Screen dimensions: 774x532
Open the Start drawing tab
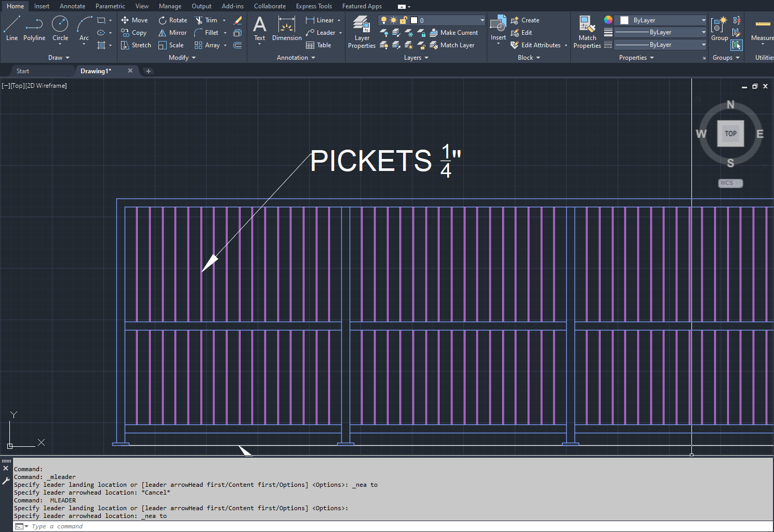[x=23, y=71]
